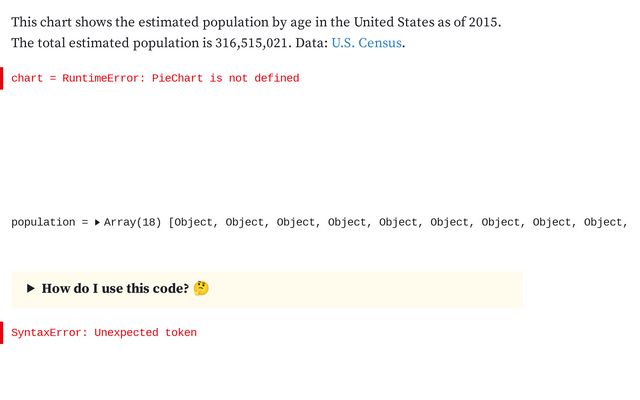640x400 pixels.
Task: Select the 'SyntaxError: Unexpected token' message
Action: (x=104, y=333)
